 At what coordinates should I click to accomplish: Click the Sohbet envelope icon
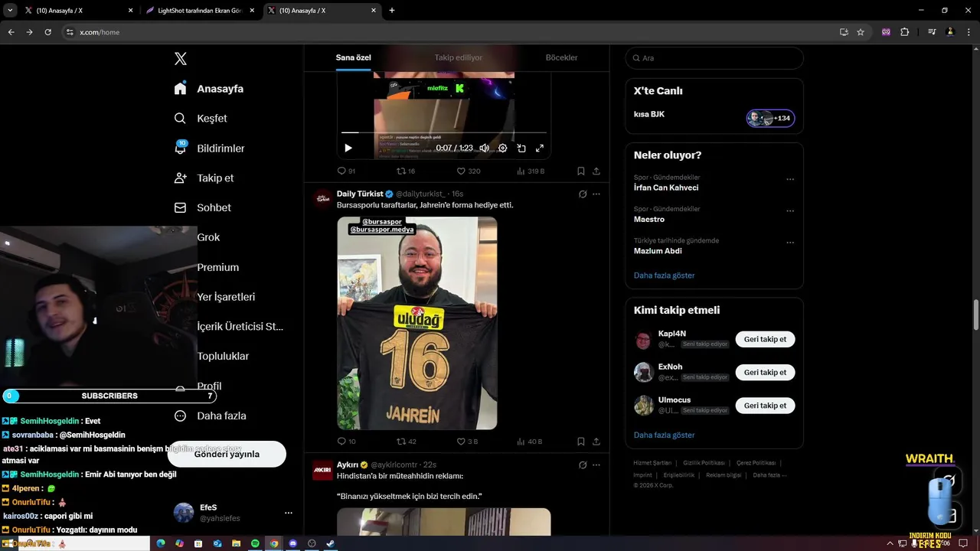[x=180, y=207]
